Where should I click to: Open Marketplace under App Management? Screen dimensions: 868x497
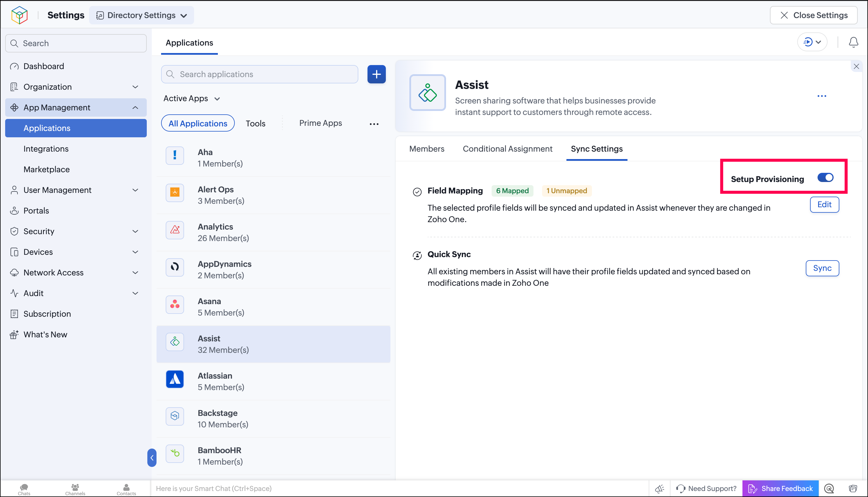click(x=76, y=169)
